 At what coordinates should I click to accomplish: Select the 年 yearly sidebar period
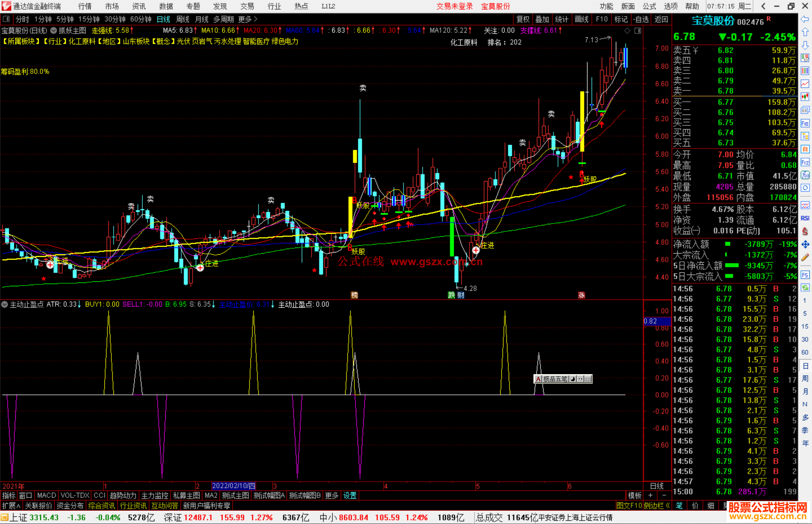coord(805,443)
